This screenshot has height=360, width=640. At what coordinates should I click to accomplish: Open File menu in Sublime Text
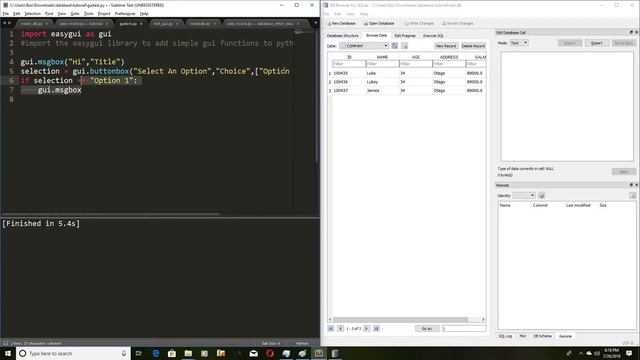point(6,13)
